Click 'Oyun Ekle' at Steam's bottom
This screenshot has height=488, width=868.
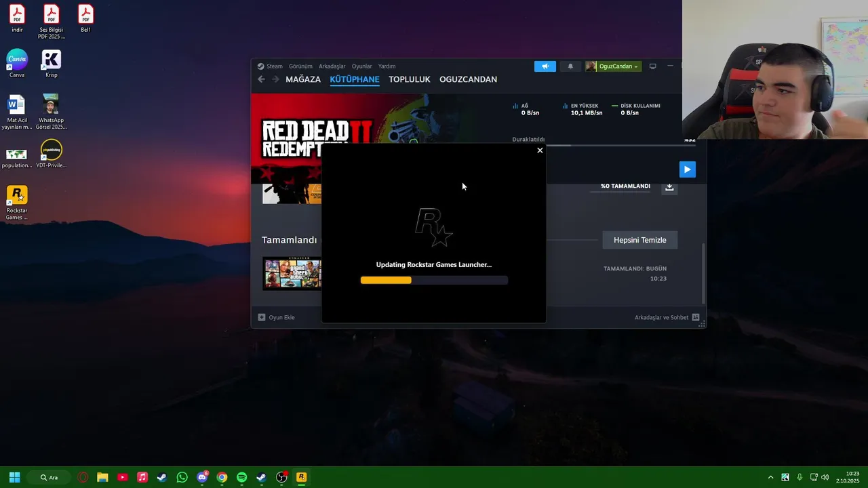[x=276, y=317]
